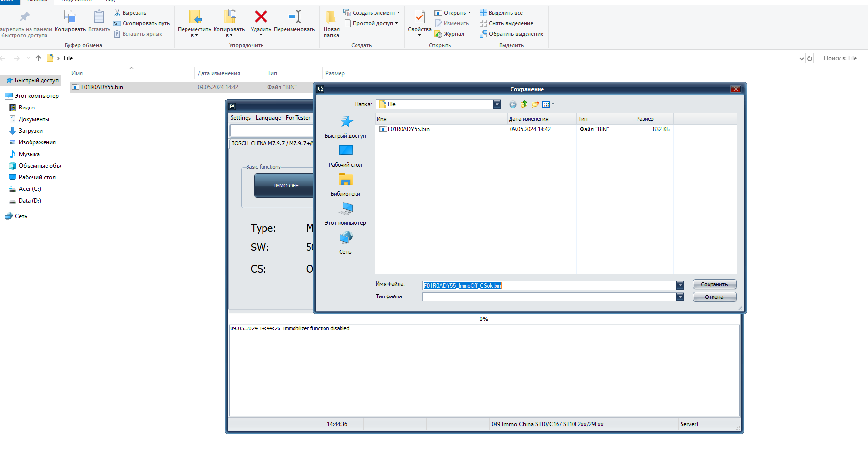Select Загрузки in Explorer sidebar
868x452 pixels.
pyautogui.click(x=31, y=131)
